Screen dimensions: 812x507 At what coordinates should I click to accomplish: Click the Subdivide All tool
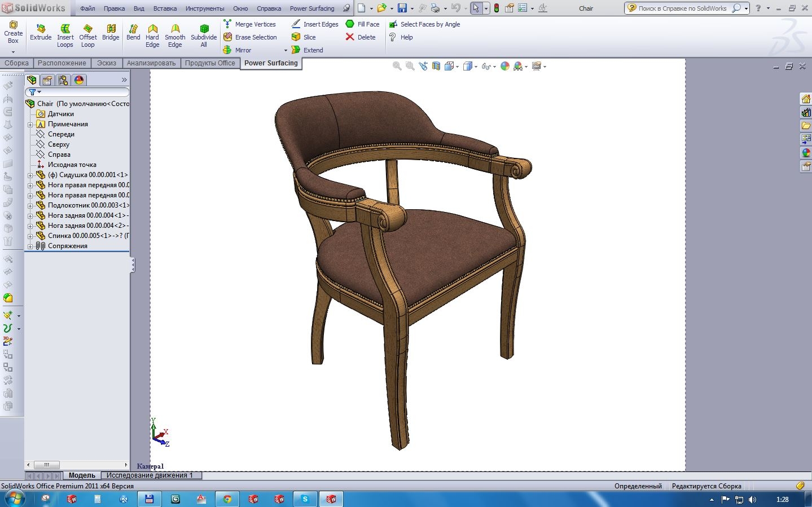click(204, 34)
